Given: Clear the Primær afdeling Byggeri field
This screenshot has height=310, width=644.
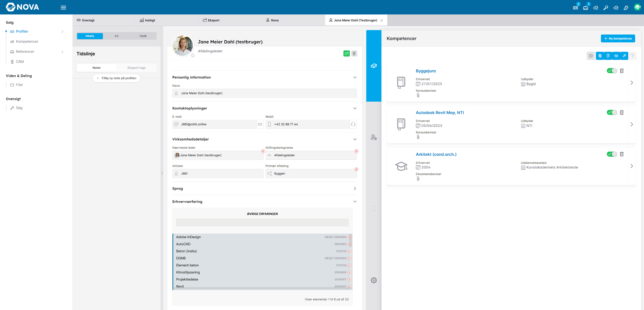Looking at the screenshot, I should [x=356, y=170].
